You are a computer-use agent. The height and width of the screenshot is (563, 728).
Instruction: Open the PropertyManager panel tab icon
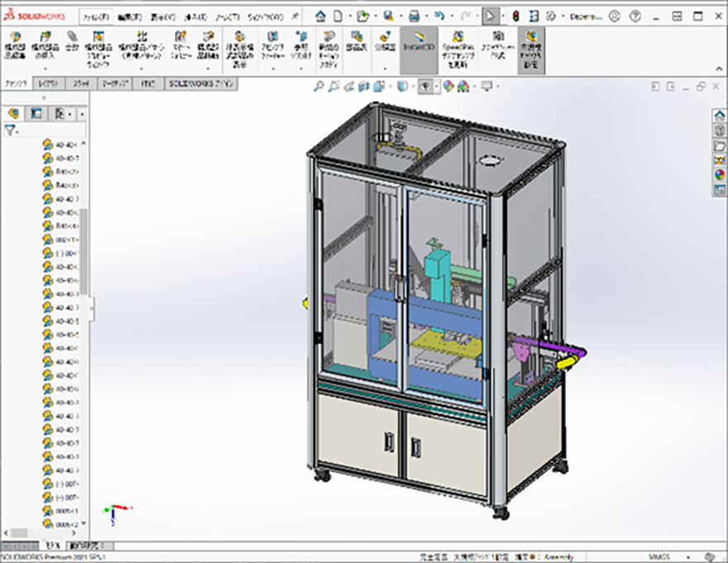(x=36, y=113)
